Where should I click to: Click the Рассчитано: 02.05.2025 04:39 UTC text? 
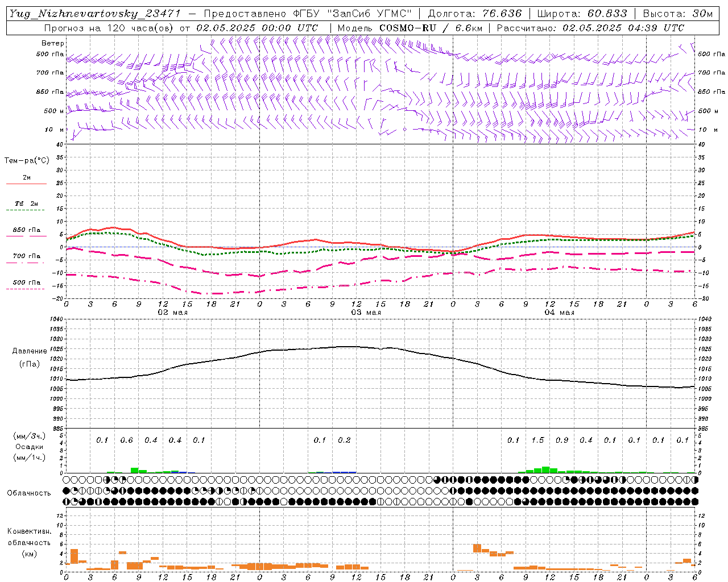pyautogui.click(x=590, y=28)
